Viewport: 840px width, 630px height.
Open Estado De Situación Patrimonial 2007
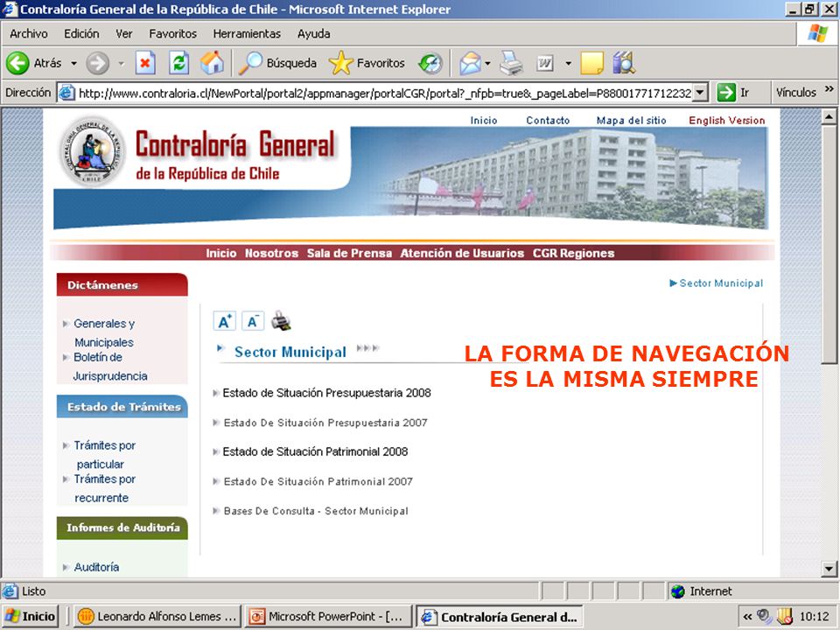(x=318, y=481)
